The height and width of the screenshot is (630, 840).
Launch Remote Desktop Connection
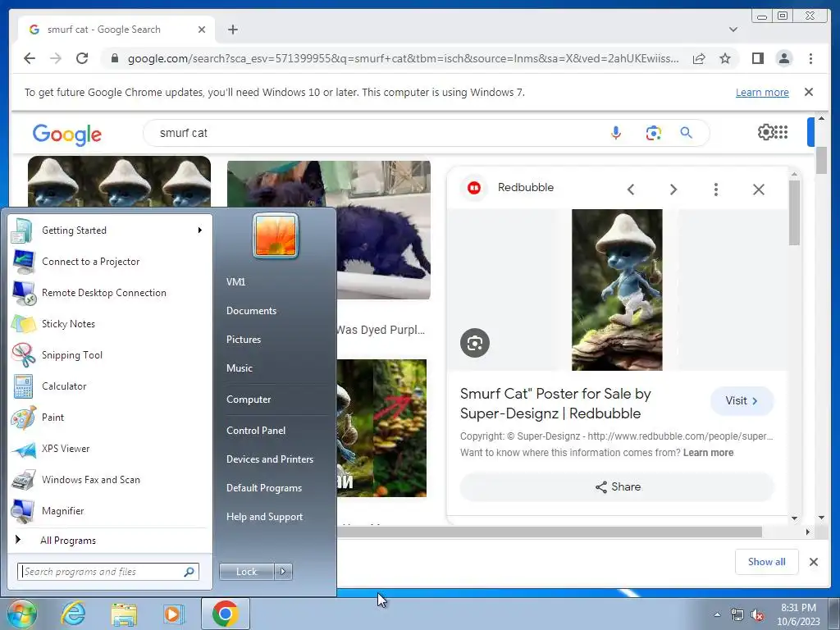coord(109,293)
